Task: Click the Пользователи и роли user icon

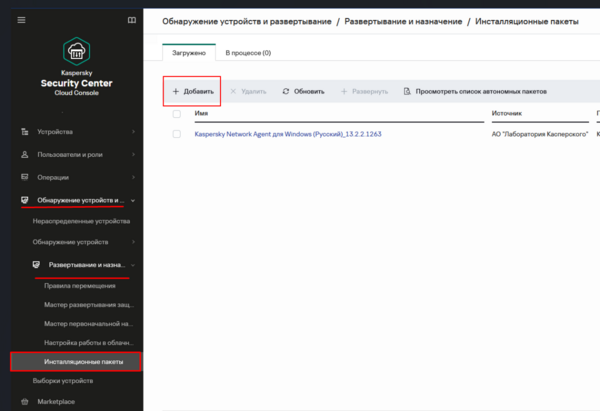Action: (x=25, y=155)
